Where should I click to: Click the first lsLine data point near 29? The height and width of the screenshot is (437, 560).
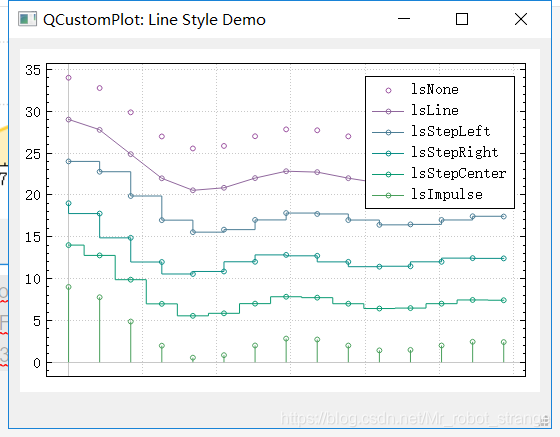pos(69,120)
